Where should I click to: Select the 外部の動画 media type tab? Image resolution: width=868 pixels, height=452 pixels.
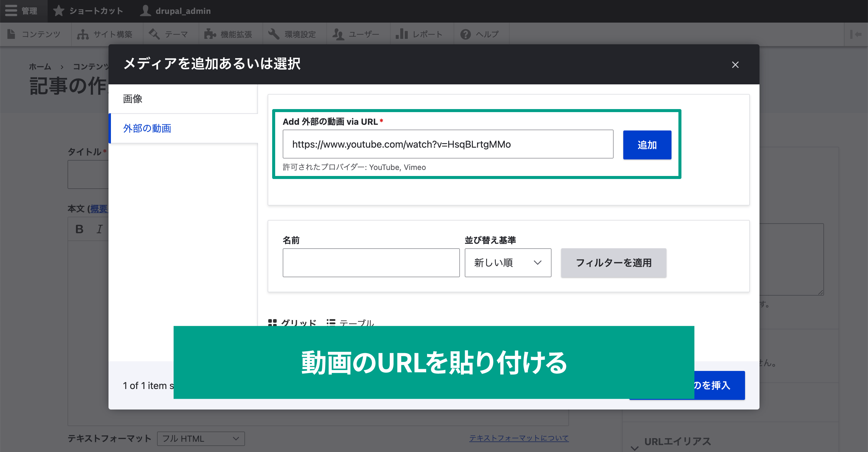183,128
